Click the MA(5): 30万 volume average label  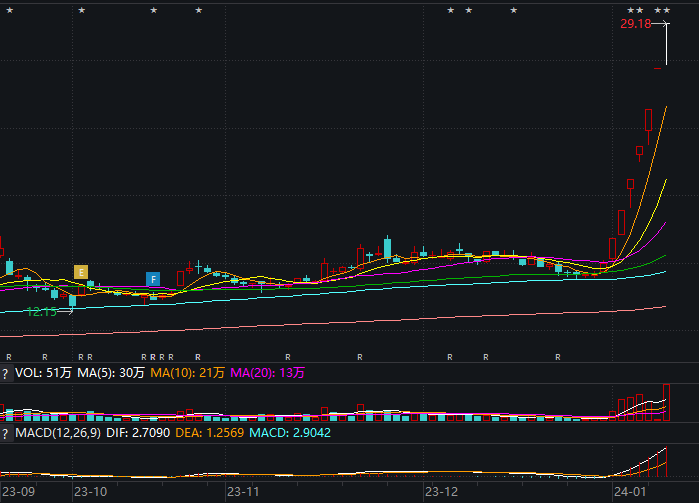click(111, 373)
